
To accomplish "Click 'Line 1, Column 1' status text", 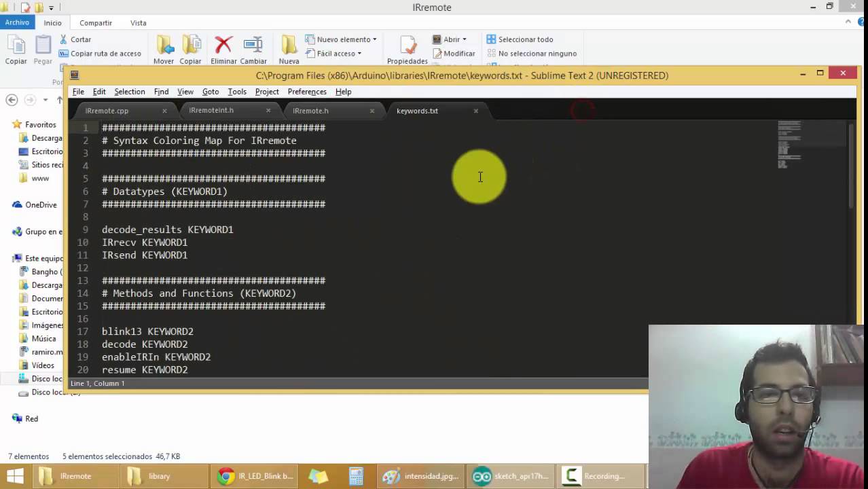I will click(x=98, y=384).
